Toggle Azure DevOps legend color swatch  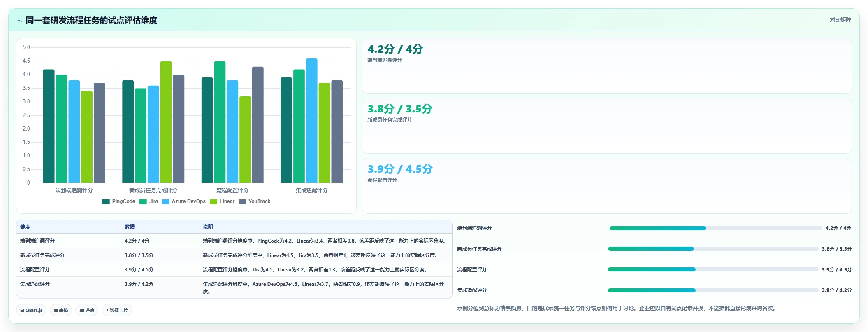point(166,202)
